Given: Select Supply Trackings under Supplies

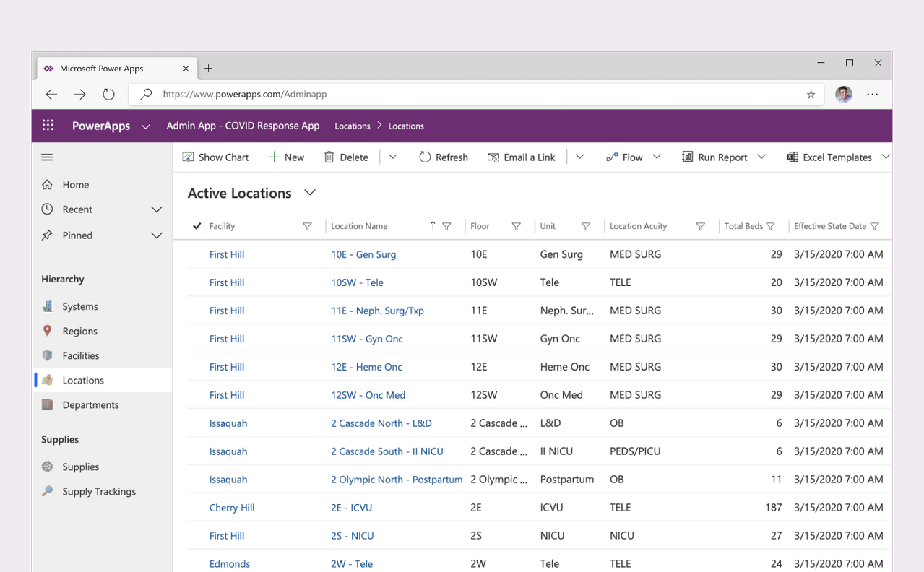Looking at the screenshot, I should pyautogui.click(x=98, y=491).
